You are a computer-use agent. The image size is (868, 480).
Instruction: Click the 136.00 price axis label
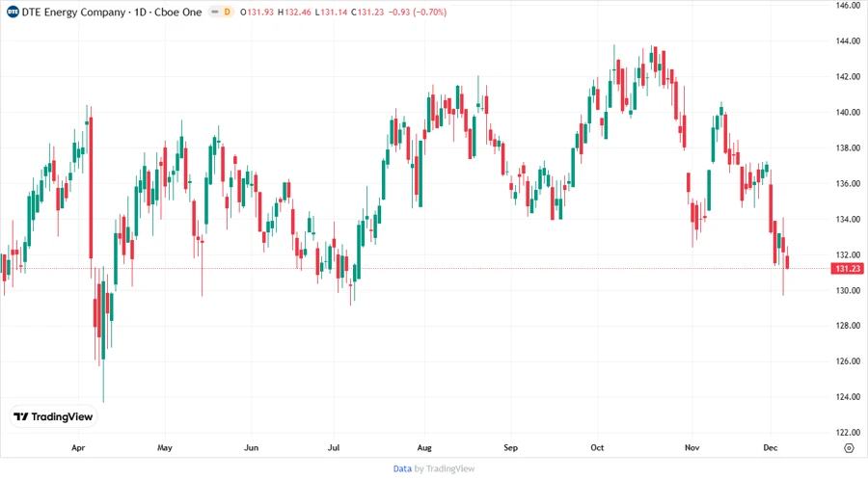pos(848,183)
